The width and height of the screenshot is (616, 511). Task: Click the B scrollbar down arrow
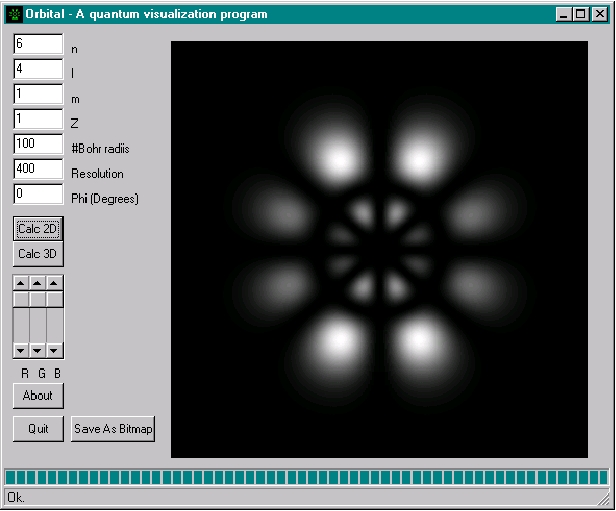pyautogui.click(x=54, y=350)
